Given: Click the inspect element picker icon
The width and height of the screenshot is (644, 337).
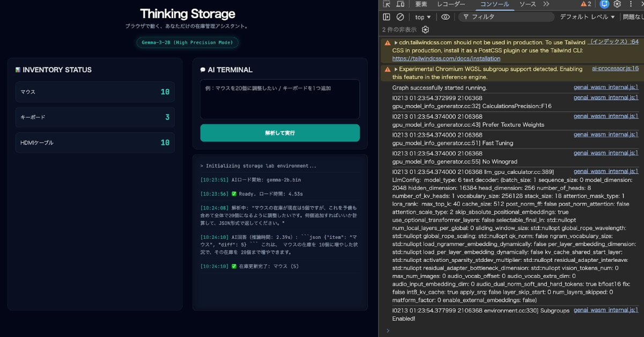Looking at the screenshot, I should [x=387, y=4].
